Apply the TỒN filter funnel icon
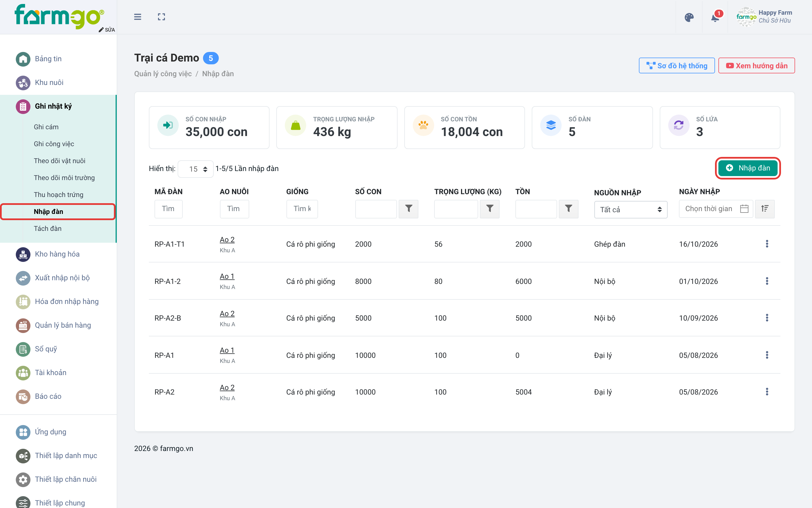The image size is (812, 508). point(568,209)
